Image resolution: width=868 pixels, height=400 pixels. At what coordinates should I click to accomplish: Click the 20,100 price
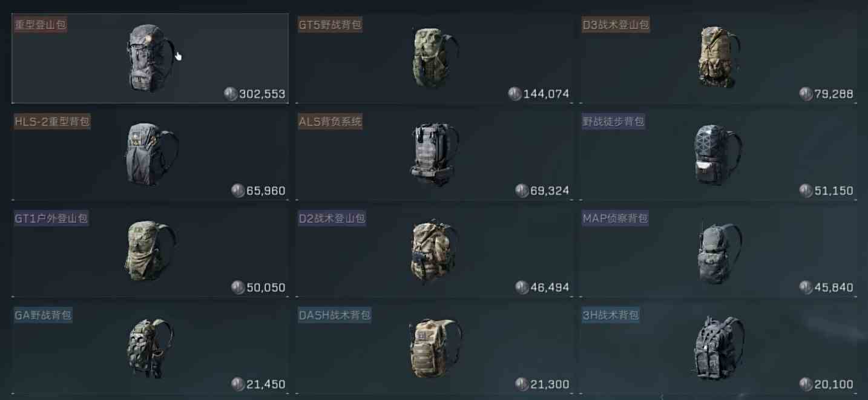coord(833,384)
